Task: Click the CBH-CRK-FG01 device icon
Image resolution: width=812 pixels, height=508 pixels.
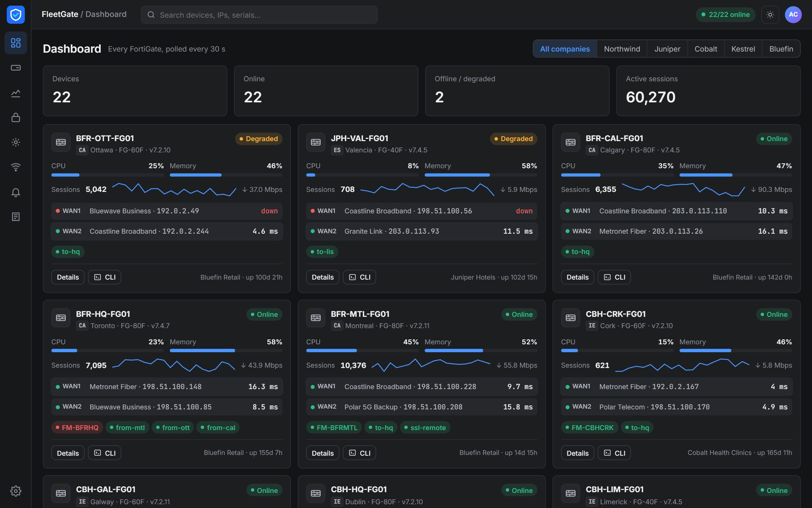Action: (571, 318)
